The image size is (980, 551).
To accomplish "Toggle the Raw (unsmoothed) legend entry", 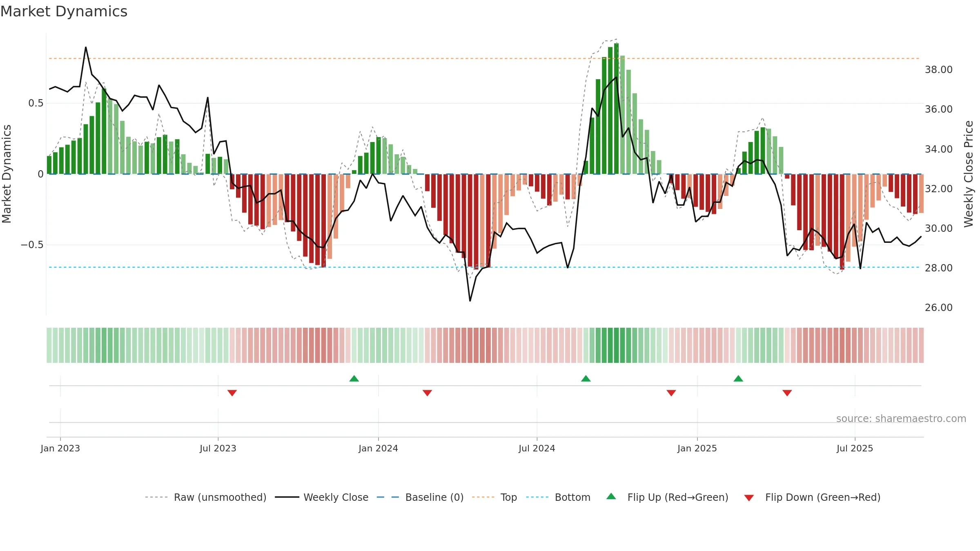I will coord(205,497).
